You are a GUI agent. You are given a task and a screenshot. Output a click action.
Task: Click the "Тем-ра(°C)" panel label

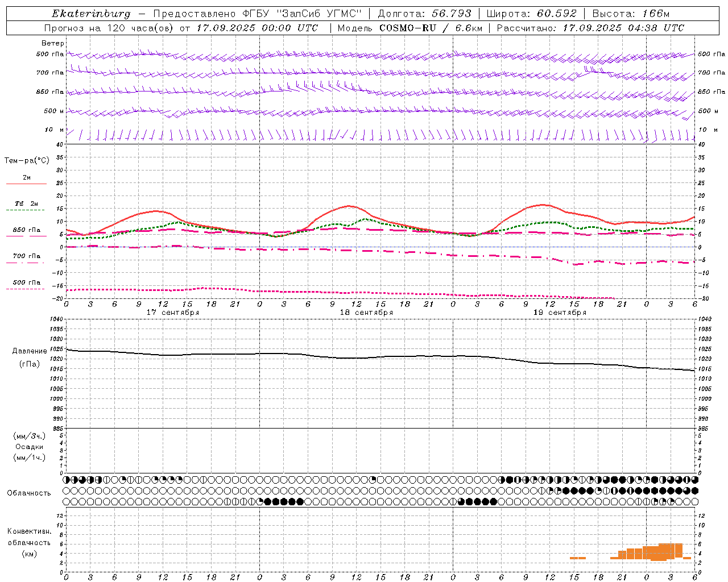click(27, 161)
